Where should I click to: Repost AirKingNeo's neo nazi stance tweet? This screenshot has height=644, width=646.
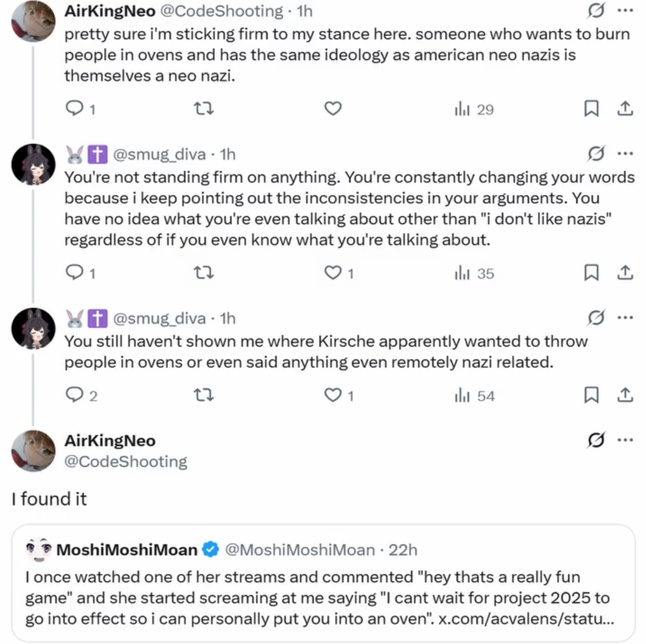(203, 109)
